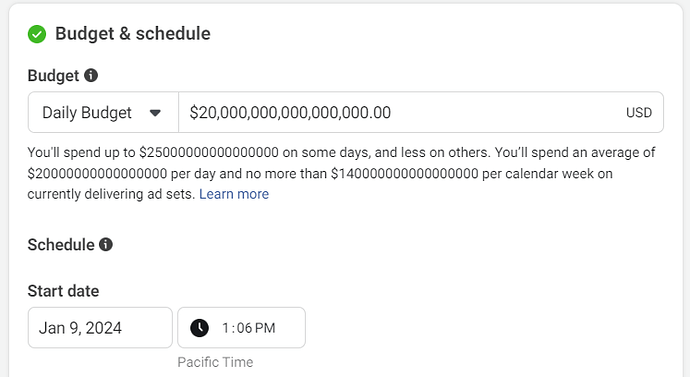The height and width of the screenshot is (377, 690).
Task: Click the Schedule section label
Action: click(61, 245)
